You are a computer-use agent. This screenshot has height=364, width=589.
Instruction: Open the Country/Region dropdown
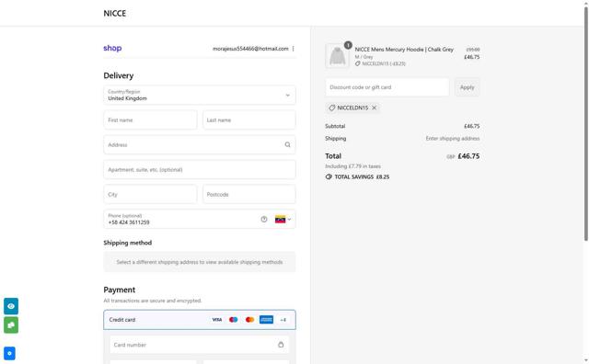click(200, 95)
